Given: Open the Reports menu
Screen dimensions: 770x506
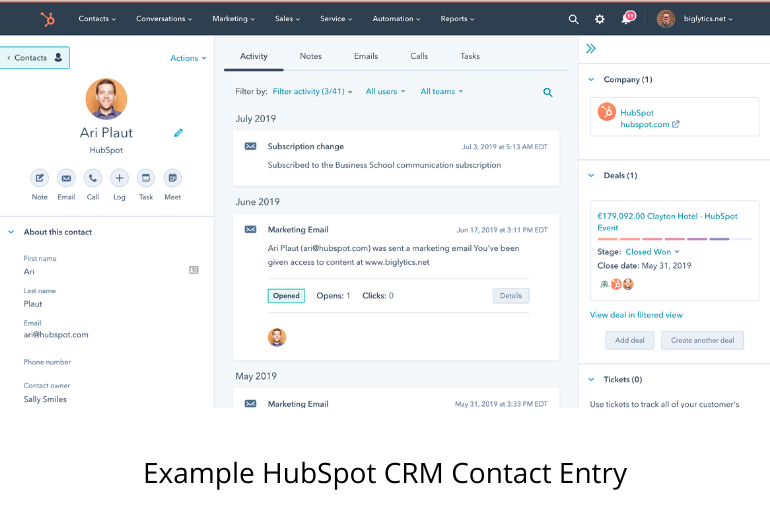Looking at the screenshot, I should [457, 19].
